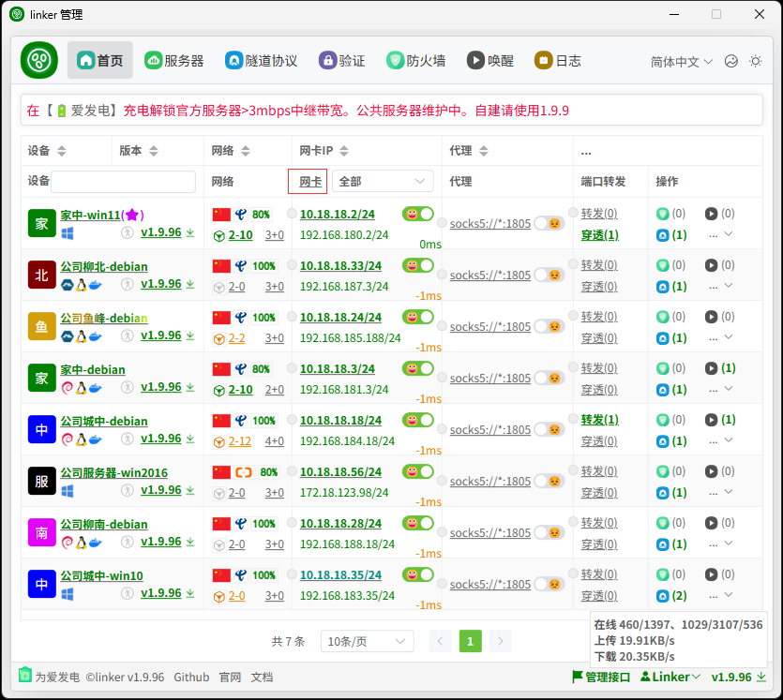Click the 管理接口 button in status bar
This screenshot has height=700, width=783.
[x=601, y=677]
